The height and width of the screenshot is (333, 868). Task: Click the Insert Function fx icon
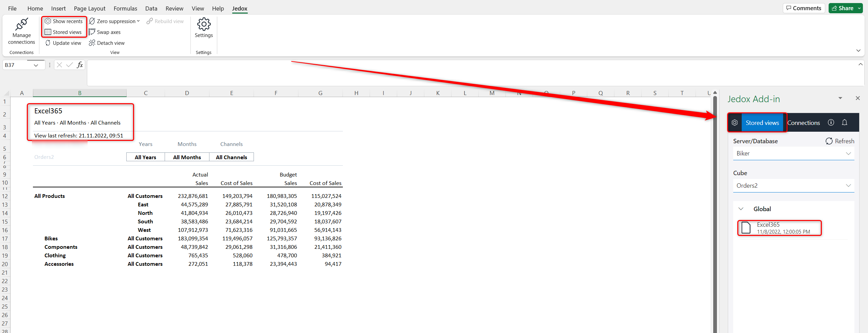coord(79,64)
